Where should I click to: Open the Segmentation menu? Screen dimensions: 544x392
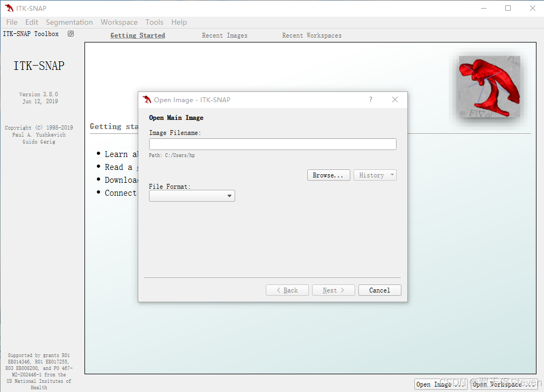click(69, 22)
